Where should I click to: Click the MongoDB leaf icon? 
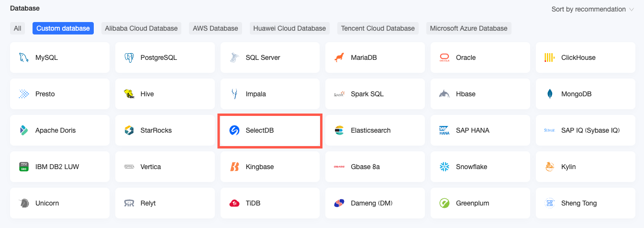tap(549, 94)
